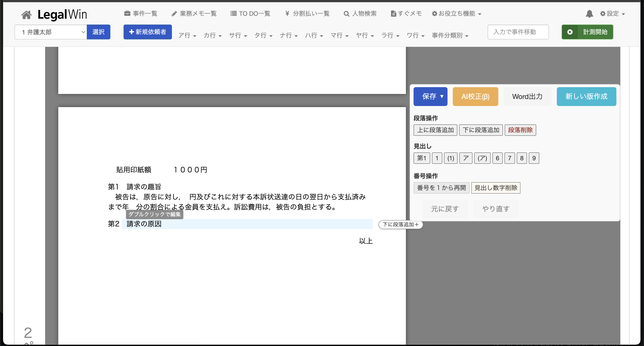
Task: Open 業務メモ一覧 with the pencil icon
Action: pyautogui.click(x=194, y=14)
